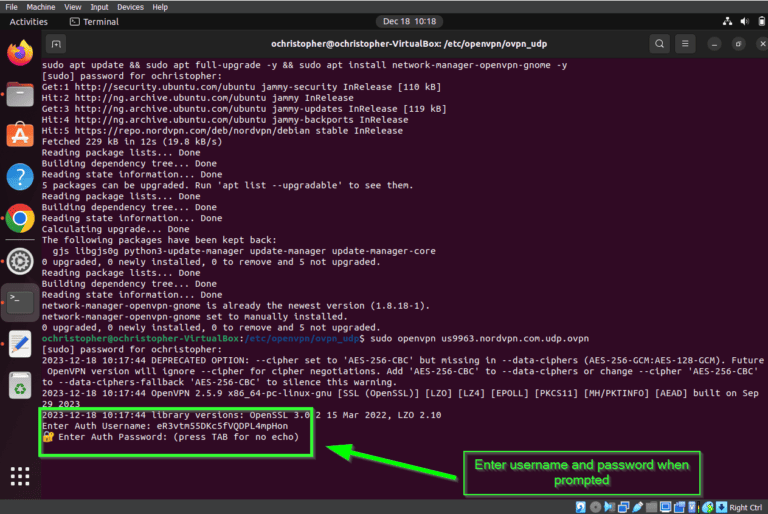This screenshot has width=768, height=514.
Task: Open the Files manager in the dock
Action: click(x=20, y=94)
